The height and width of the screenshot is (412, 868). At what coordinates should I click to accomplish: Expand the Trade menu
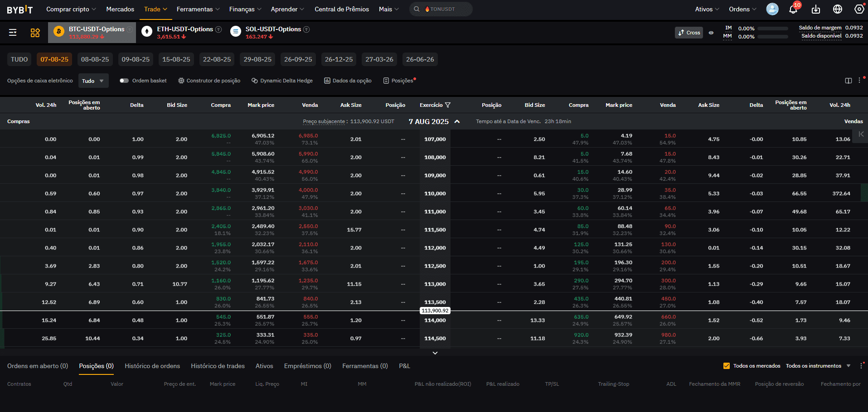point(156,9)
